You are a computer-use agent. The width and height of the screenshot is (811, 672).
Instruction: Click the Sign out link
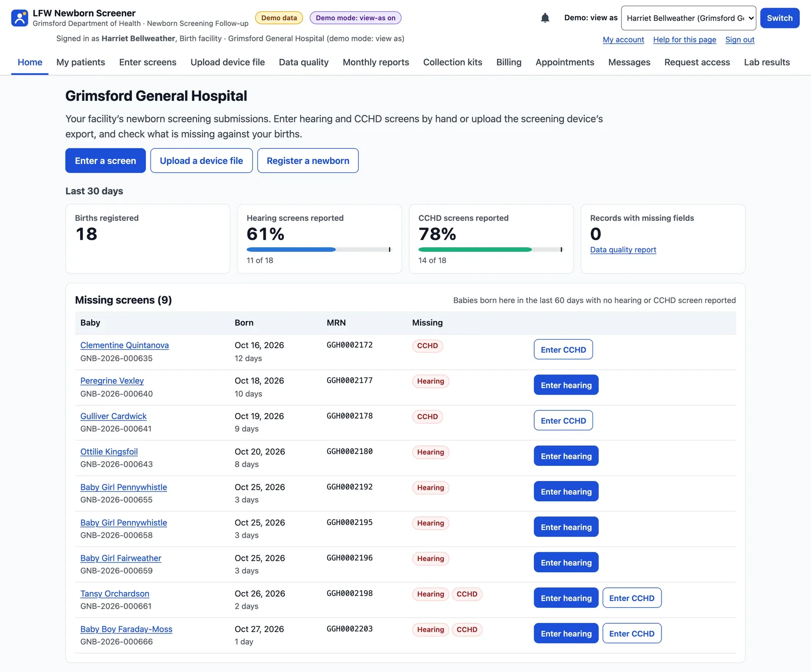click(x=740, y=40)
